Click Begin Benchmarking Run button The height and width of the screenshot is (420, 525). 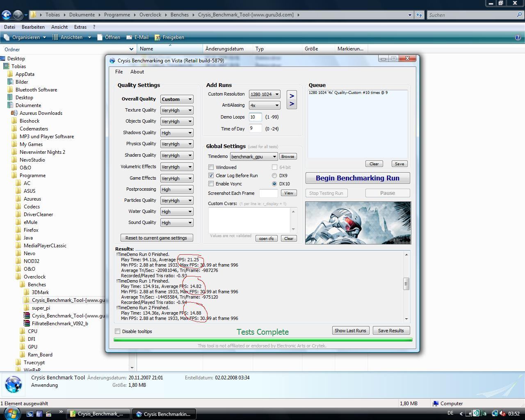pos(358,178)
